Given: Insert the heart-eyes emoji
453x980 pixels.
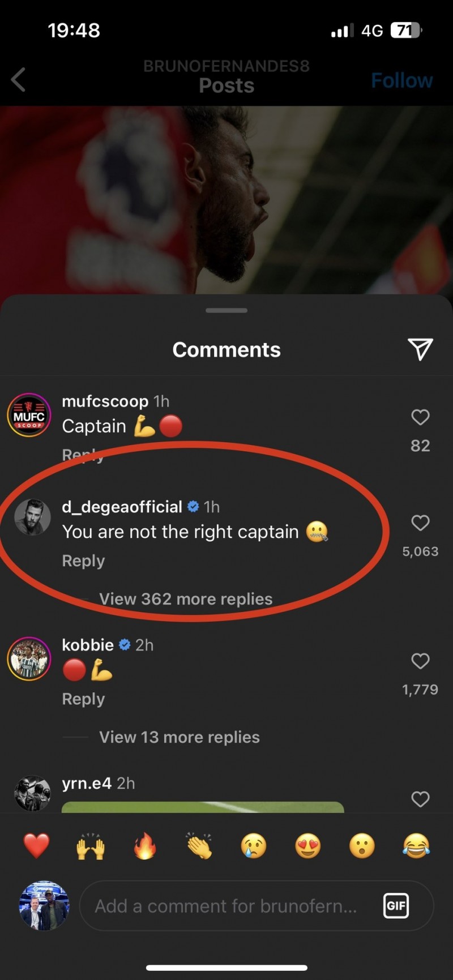Looking at the screenshot, I should pos(308,846).
